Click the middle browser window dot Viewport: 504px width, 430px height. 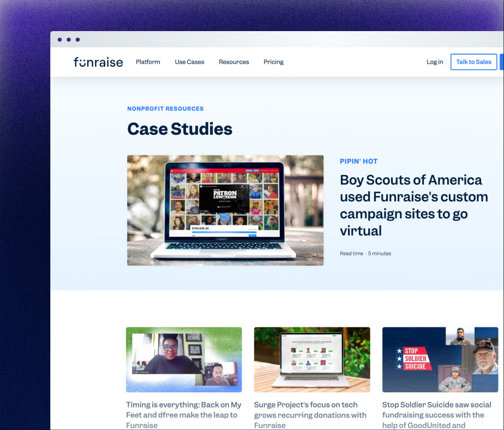(69, 39)
